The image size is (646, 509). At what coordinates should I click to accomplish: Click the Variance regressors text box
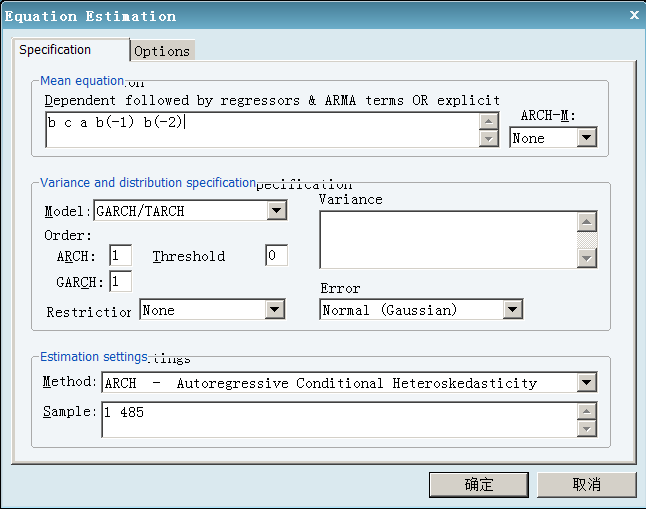448,239
